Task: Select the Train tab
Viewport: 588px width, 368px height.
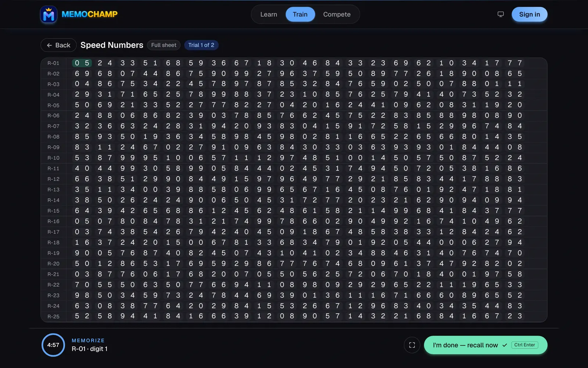Action: click(x=300, y=14)
